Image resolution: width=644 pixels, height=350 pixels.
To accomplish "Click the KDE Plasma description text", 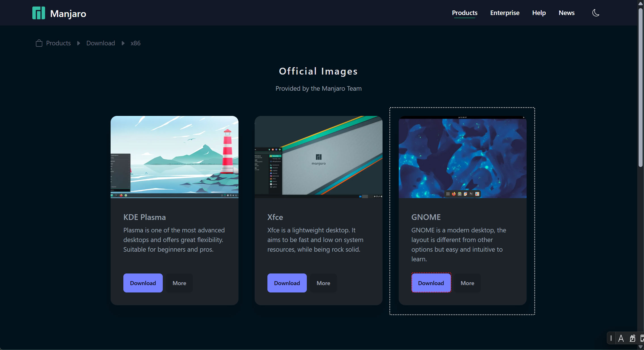I will (174, 240).
